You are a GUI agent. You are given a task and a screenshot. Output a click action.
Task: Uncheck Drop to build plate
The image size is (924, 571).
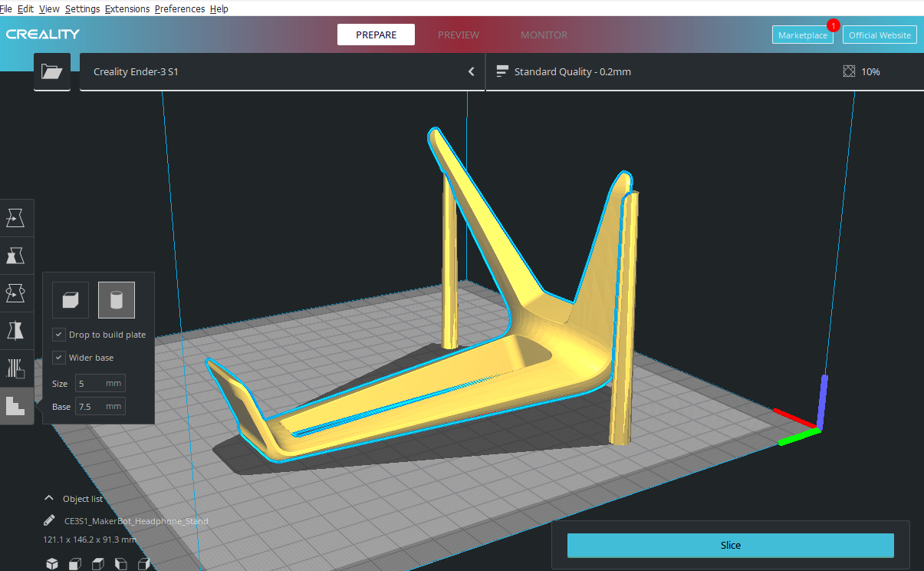pyautogui.click(x=59, y=335)
